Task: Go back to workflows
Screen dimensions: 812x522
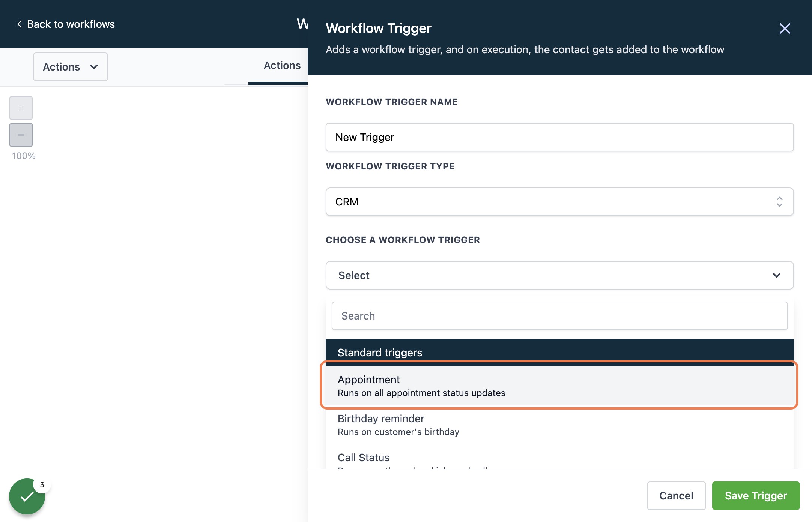Action: click(66, 24)
